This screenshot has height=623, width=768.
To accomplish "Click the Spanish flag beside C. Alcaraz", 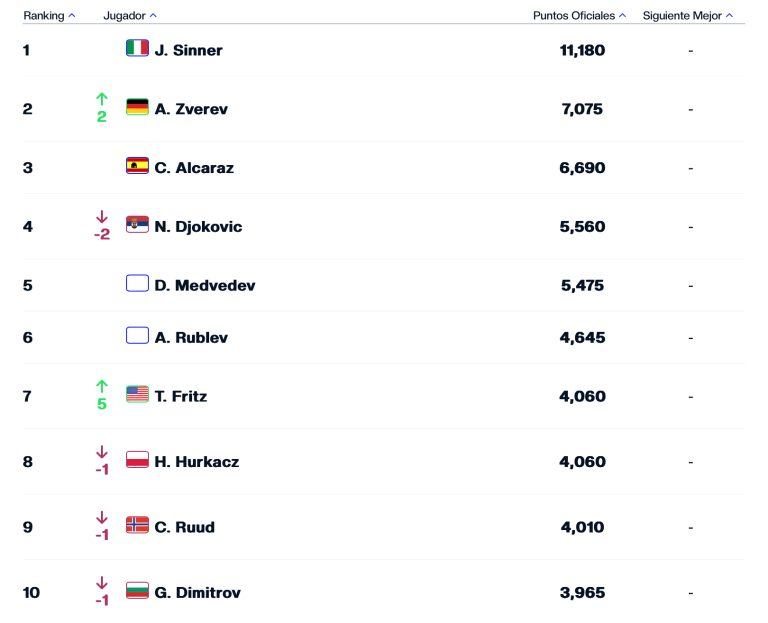I will tap(137, 166).
